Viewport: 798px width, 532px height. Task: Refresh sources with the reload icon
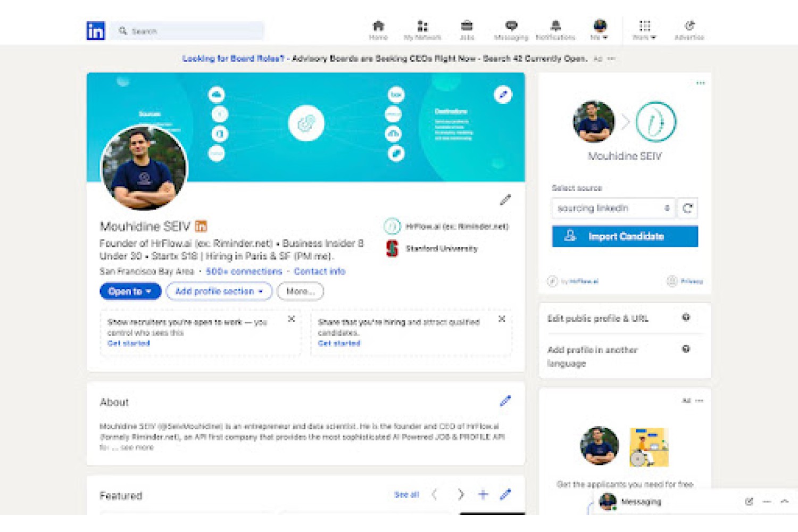(x=687, y=208)
